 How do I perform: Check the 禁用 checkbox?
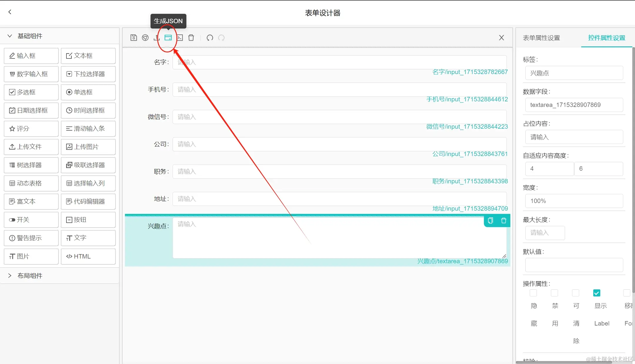point(554,293)
